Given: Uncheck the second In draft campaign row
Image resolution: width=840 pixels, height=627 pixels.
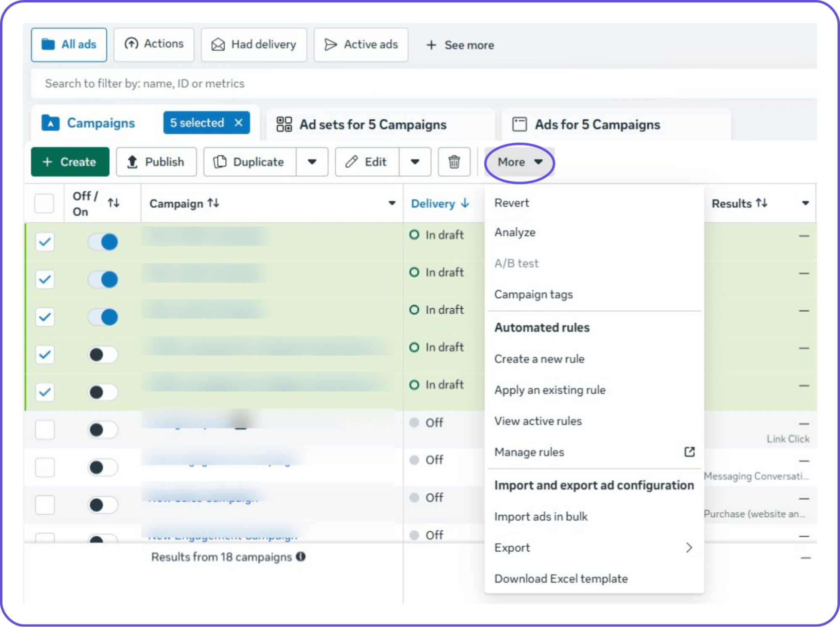Looking at the screenshot, I should click(x=45, y=279).
